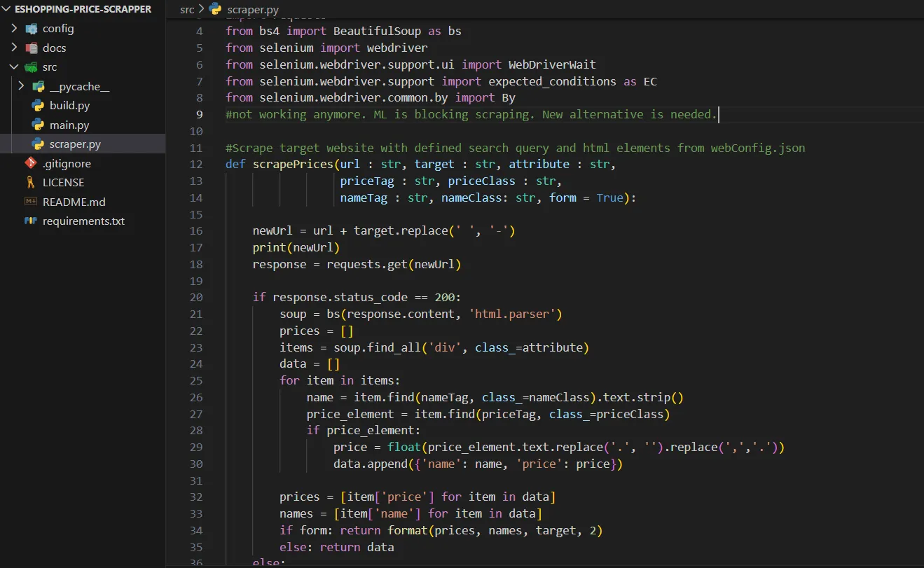Expand the docs folder chevron
The height and width of the screenshot is (568, 924).
[14, 48]
